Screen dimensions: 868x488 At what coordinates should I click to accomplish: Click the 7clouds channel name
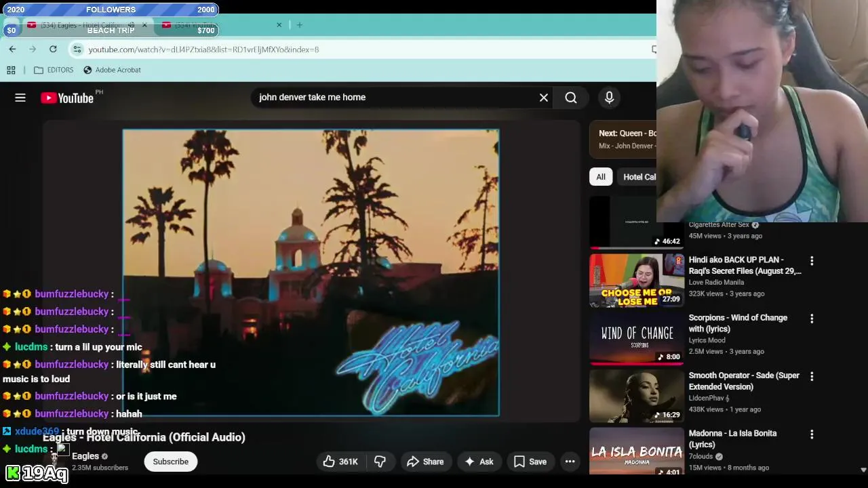701,456
